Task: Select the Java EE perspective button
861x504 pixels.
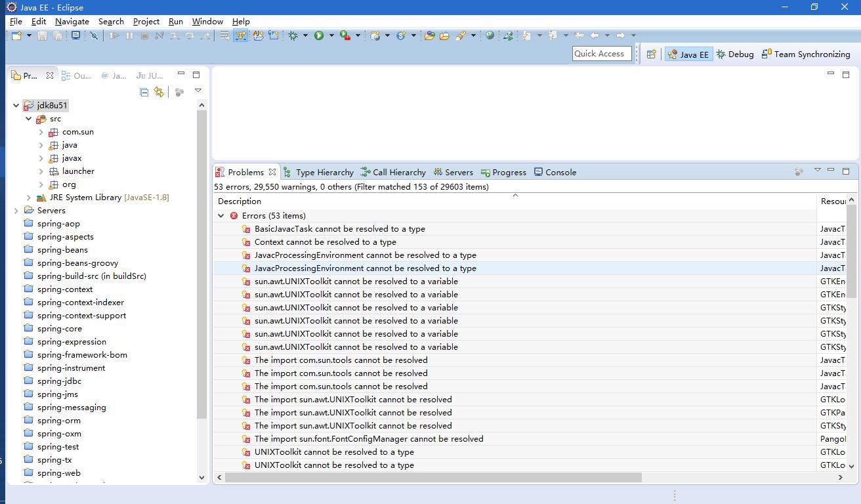Action: pos(688,54)
